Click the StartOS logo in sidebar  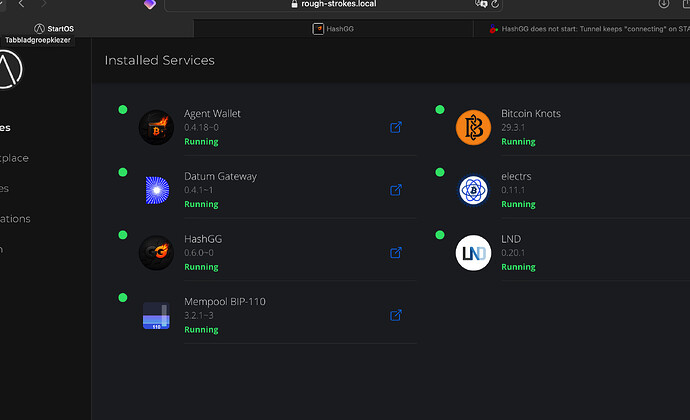pyautogui.click(x=9, y=69)
